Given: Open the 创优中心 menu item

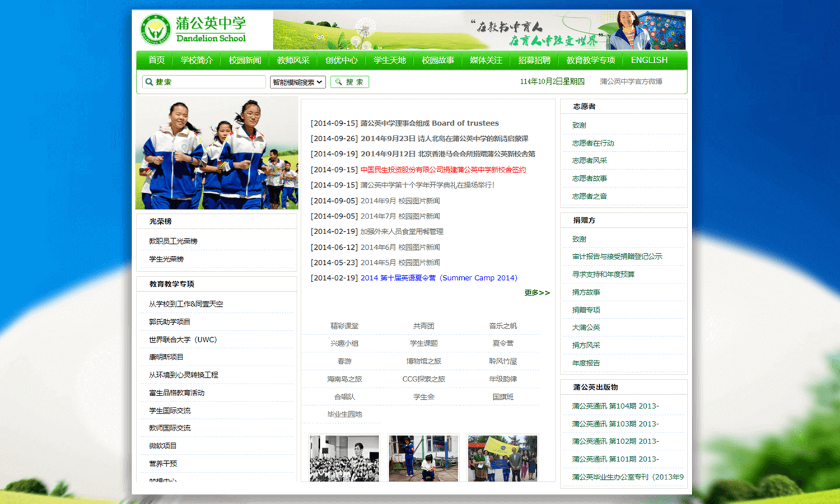Looking at the screenshot, I should click(x=341, y=60).
